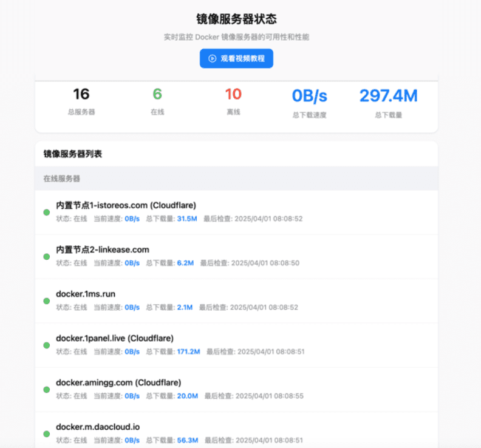Click the 镜像服务器状态 page title
This screenshot has width=481, height=448.
point(236,19)
